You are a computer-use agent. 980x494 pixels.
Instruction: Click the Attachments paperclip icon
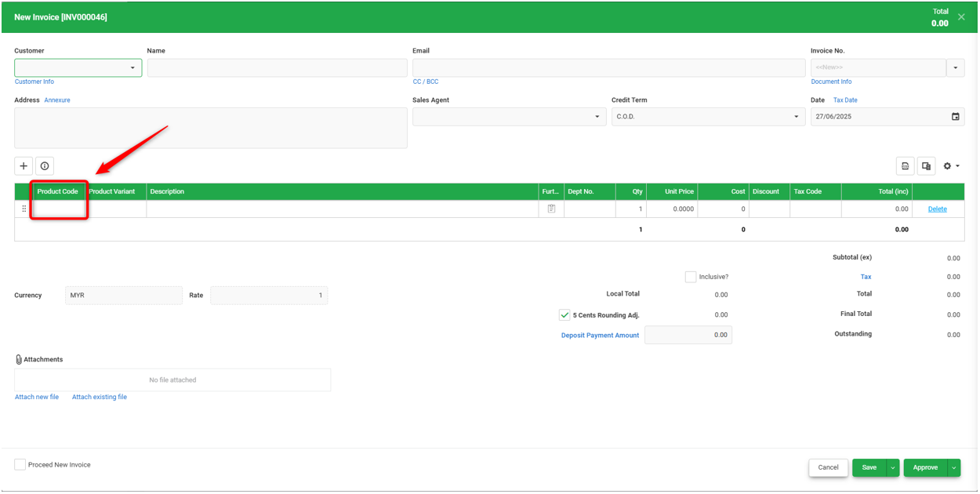[x=19, y=359]
